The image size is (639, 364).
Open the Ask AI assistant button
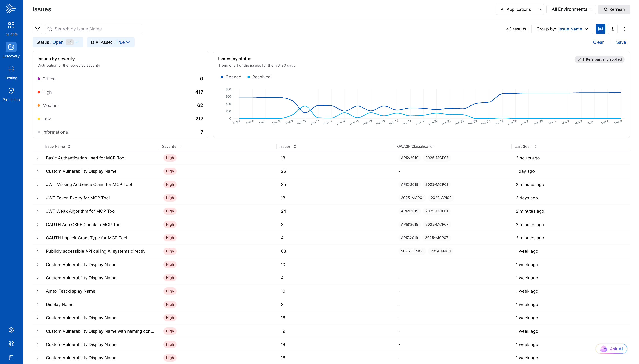point(611,349)
